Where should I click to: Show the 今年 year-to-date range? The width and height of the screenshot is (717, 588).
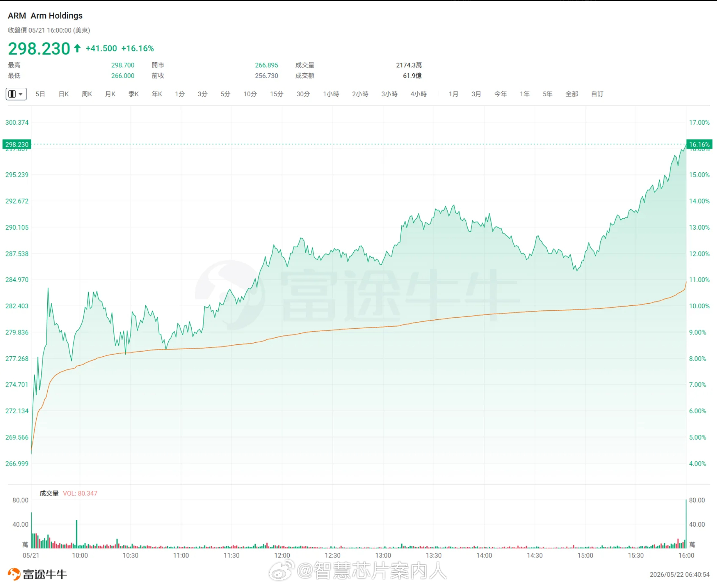500,94
